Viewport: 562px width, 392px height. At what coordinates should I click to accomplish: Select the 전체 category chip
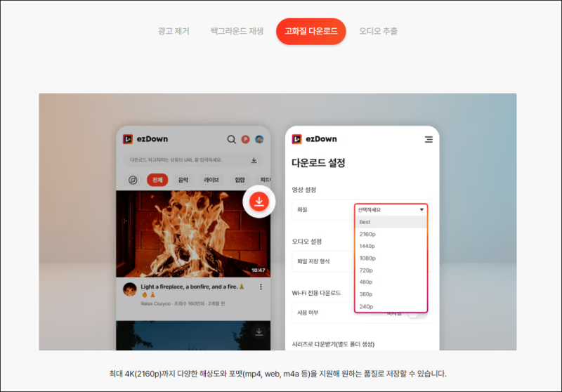pyautogui.click(x=157, y=180)
